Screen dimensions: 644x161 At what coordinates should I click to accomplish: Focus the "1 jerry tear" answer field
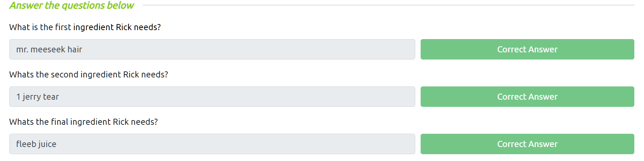212,97
